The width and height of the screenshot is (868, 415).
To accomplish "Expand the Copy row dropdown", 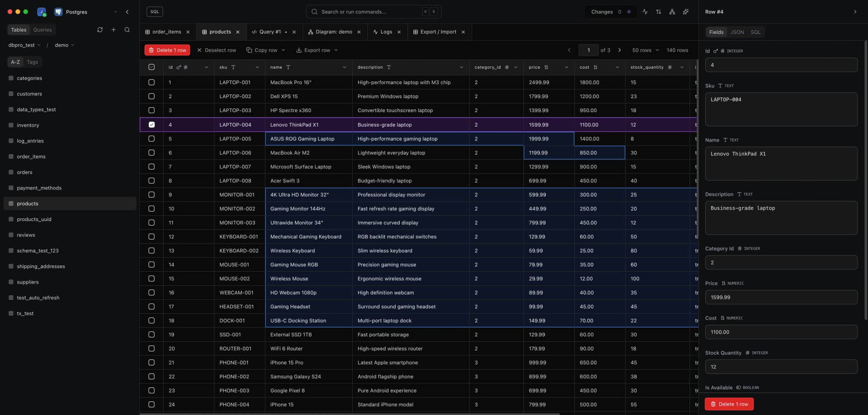I will 283,50.
